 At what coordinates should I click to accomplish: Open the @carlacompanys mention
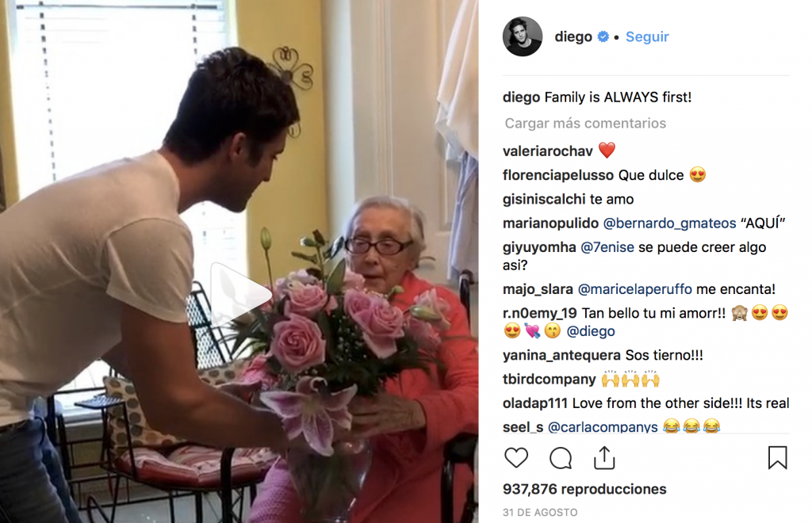(x=603, y=427)
